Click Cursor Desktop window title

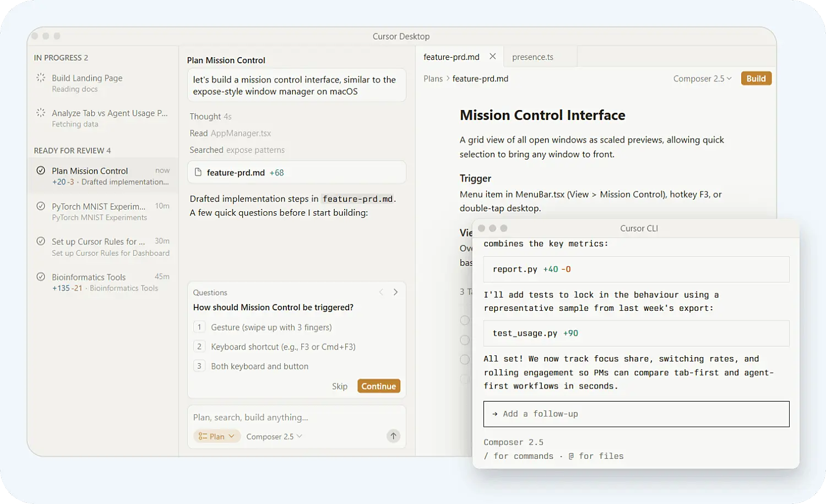(401, 36)
